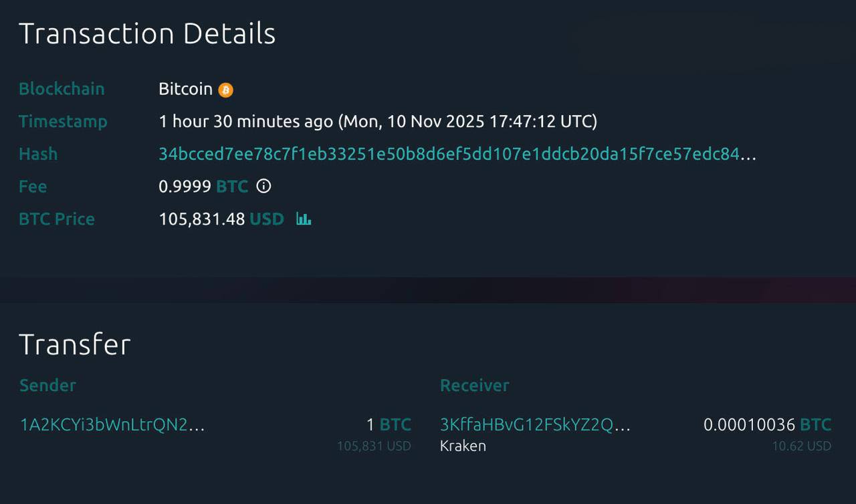
Task: Click the Sender column label
Action: pyautogui.click(x=47, y=385)
